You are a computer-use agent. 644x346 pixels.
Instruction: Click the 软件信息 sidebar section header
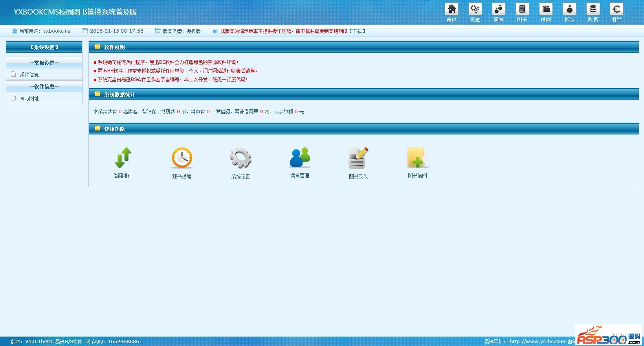click(x=44, y=86)
